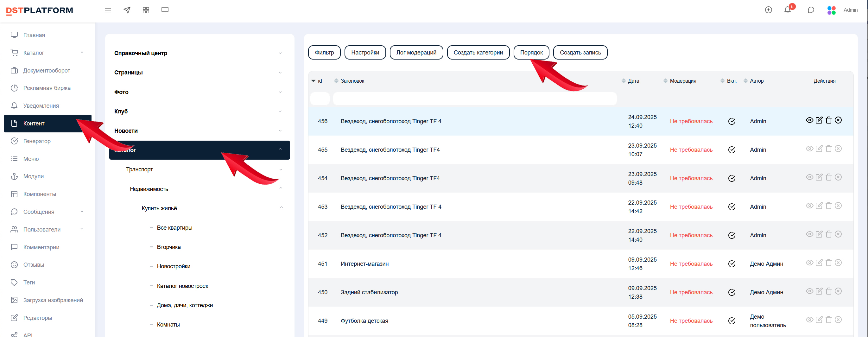
Task: Open the chat bubble icon in header
Action: tap(811, 10)
